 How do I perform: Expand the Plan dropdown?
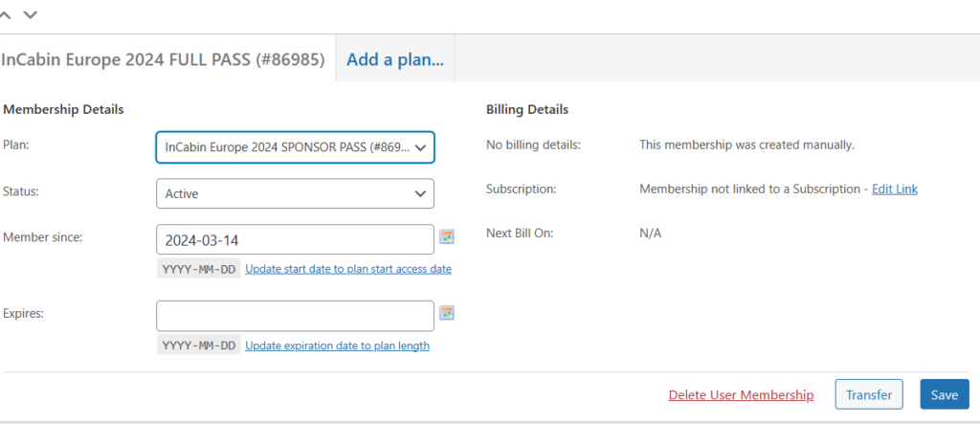(x=295, y=147)
